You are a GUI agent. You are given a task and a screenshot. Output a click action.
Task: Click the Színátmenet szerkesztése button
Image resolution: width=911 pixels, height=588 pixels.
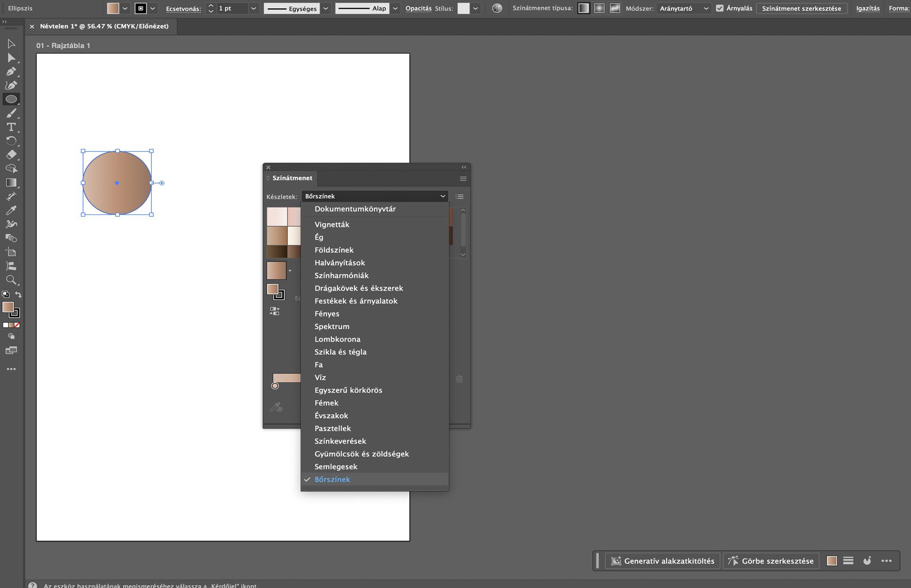[801, 8]
